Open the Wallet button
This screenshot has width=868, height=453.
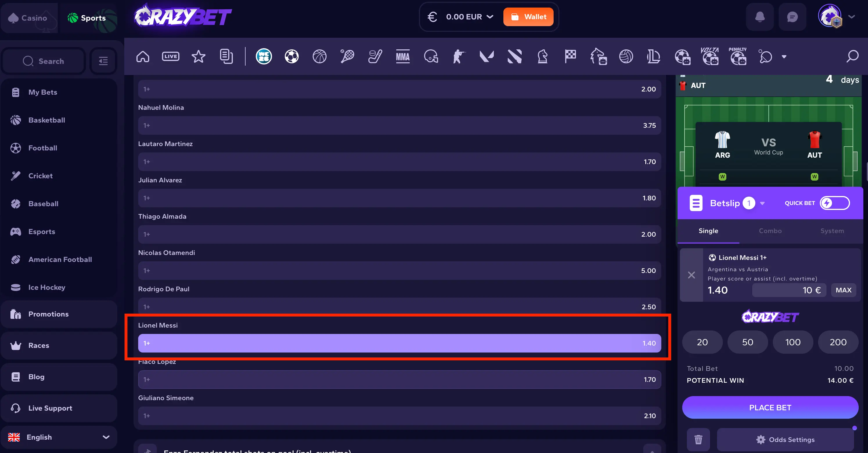coord(528,17)
